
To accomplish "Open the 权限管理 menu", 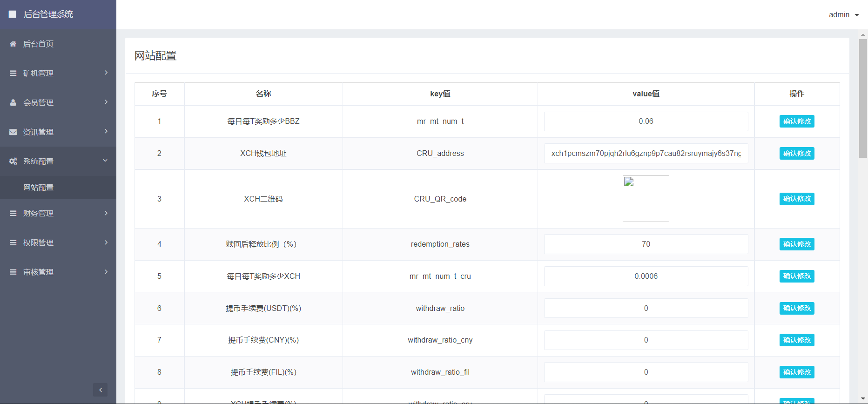I will pyautogui.click(x=58, y=242).
